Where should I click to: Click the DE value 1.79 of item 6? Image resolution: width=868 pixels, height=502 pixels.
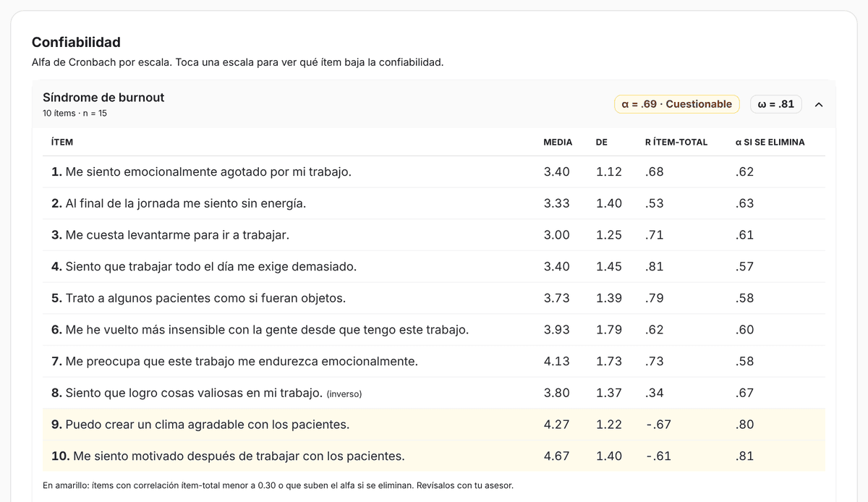(x=609, y=330)
